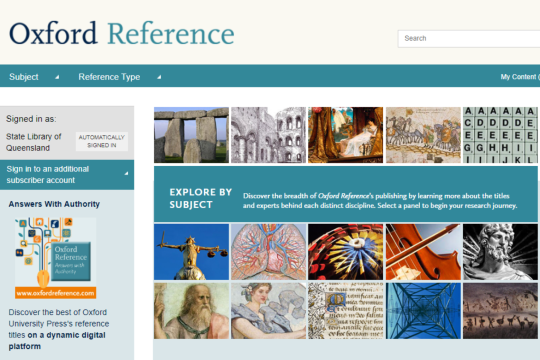
Task: Click the www.oxfordreference.com orange banner
Action: [x=55, y=293]
